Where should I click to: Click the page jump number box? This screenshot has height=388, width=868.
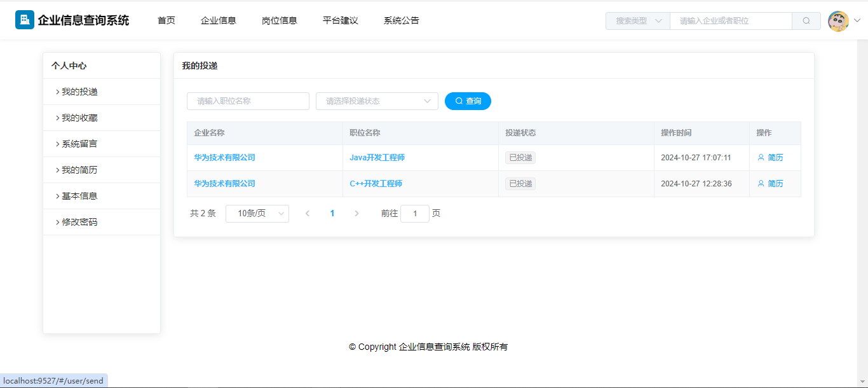click(x=415, y=214)
